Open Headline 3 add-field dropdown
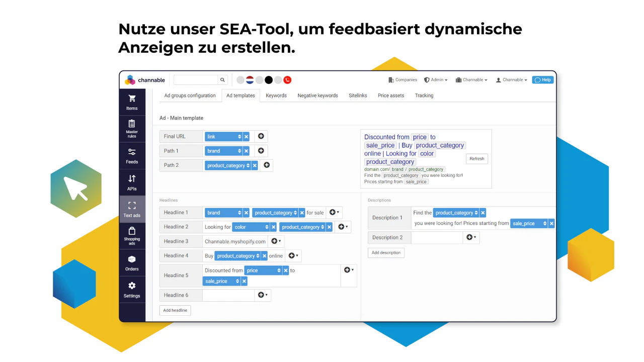Viewport: 644px width, 362px height. point(276,241)
